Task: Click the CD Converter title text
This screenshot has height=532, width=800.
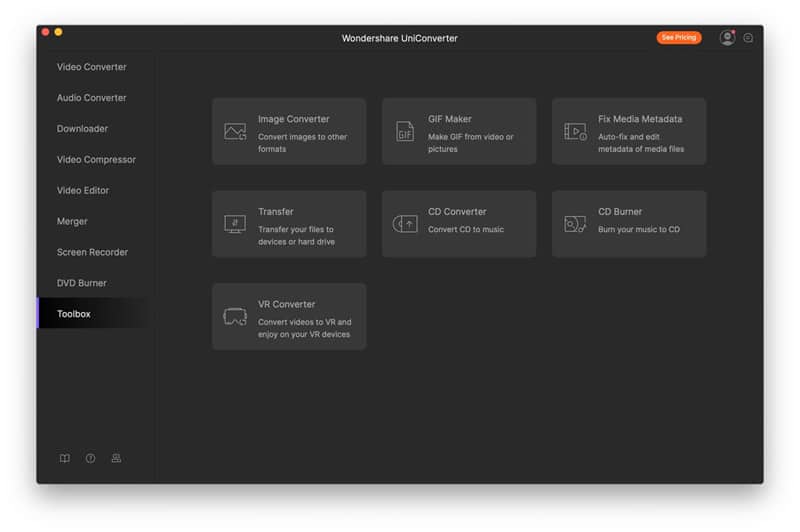Action: click(x=457, y=211)
